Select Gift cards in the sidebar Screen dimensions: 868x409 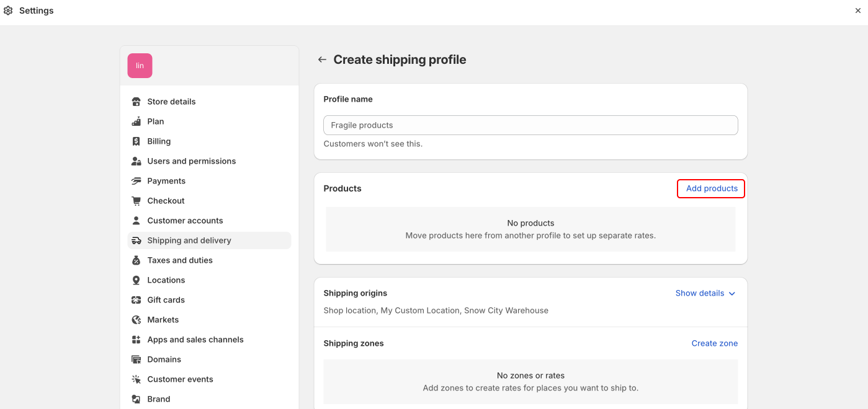coord(209,300)
